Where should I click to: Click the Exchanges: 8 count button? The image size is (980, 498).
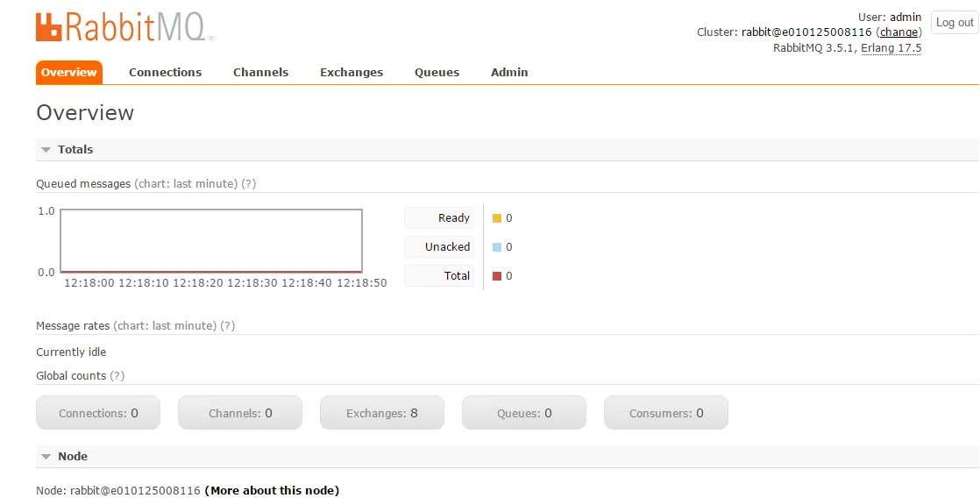click(382, 413)
